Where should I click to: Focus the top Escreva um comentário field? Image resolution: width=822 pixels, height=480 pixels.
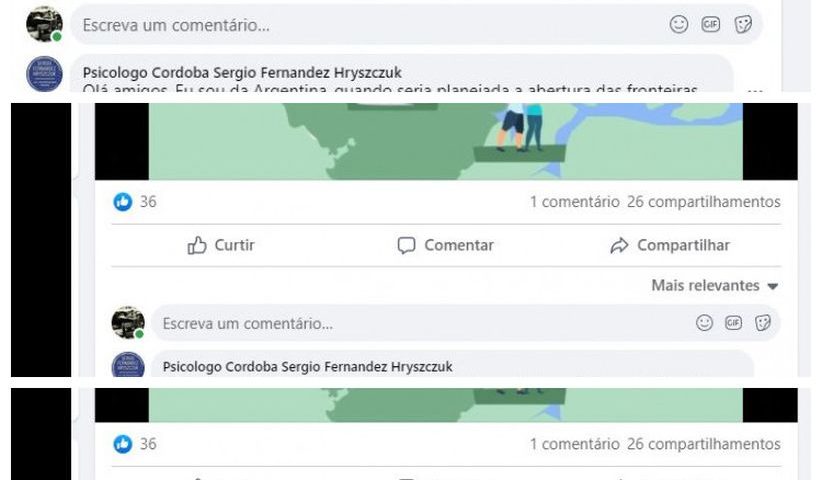coord(416,25)
